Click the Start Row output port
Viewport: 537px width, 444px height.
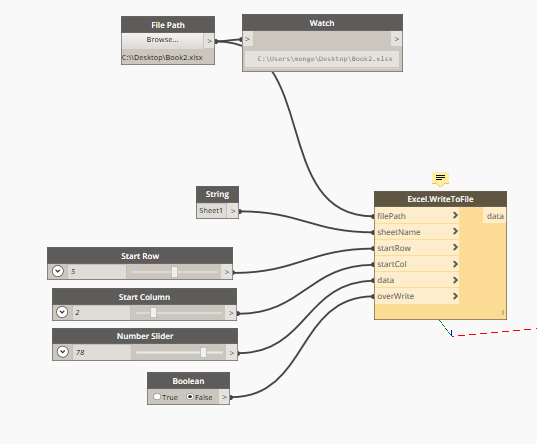(x=226, y=272)
